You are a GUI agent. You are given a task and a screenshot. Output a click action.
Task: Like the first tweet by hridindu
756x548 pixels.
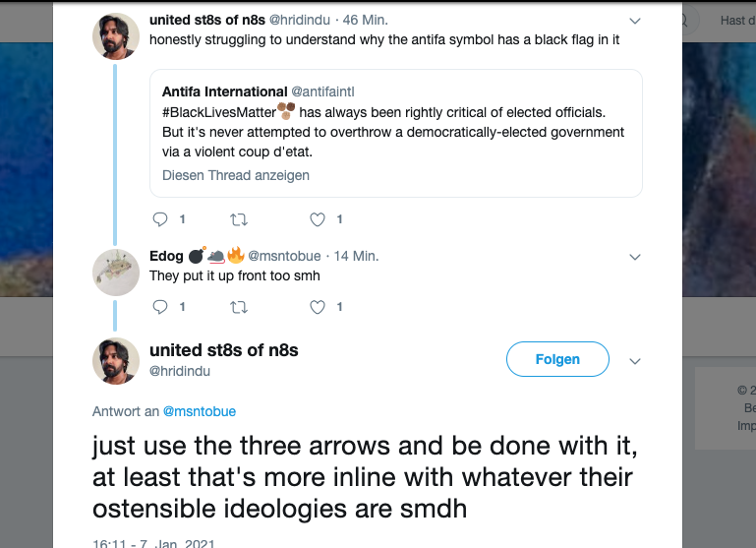317,219
